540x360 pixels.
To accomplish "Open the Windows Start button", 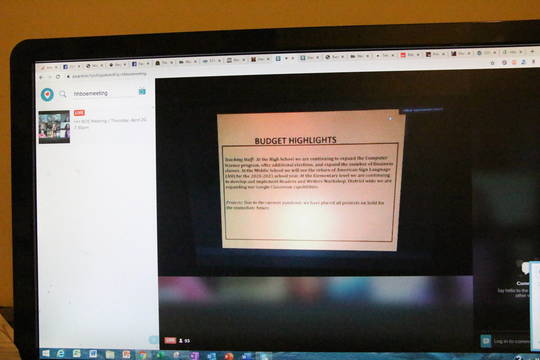I will (x=45, y=353).
